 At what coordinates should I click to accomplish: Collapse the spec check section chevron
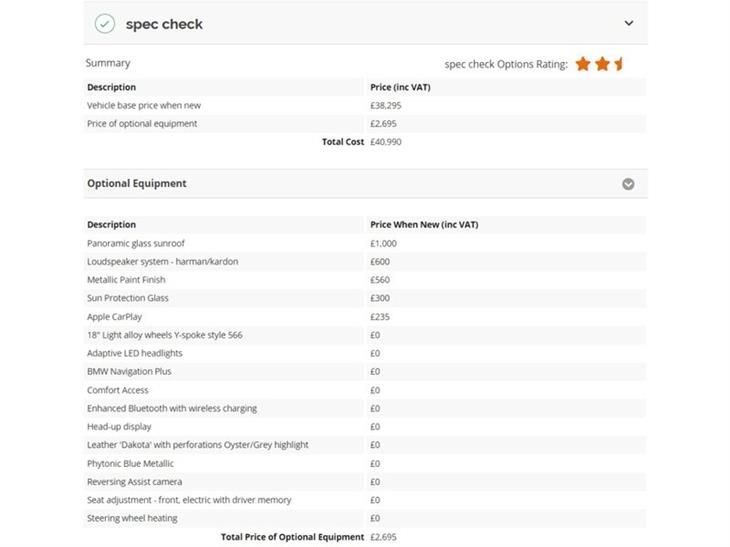coord(629,23)
